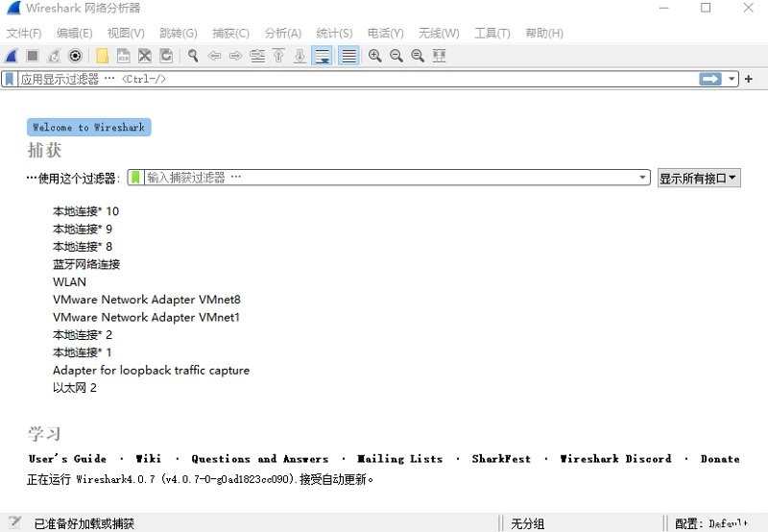
Task: Open the 工具(T) menu
Action: pos(492,34)
